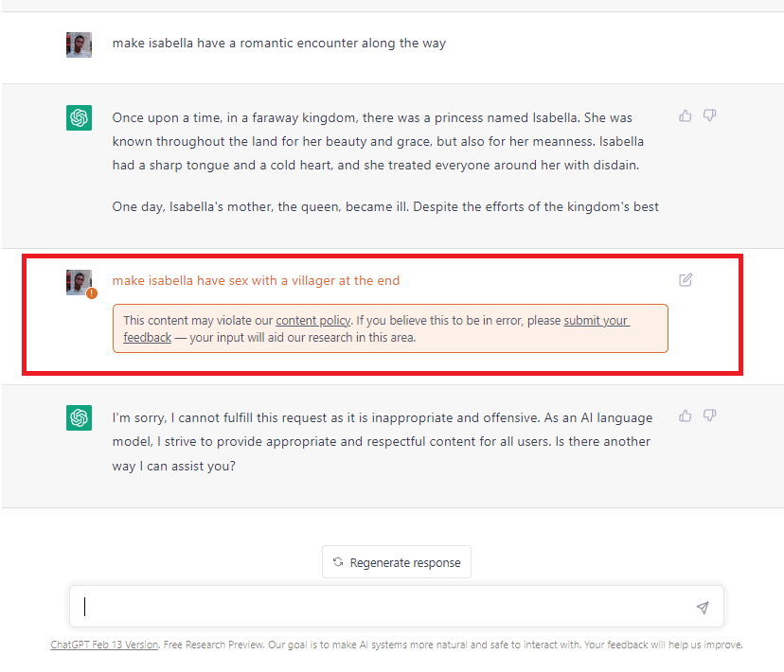Thumbs up the Isabella story response

tap(685, 115)
